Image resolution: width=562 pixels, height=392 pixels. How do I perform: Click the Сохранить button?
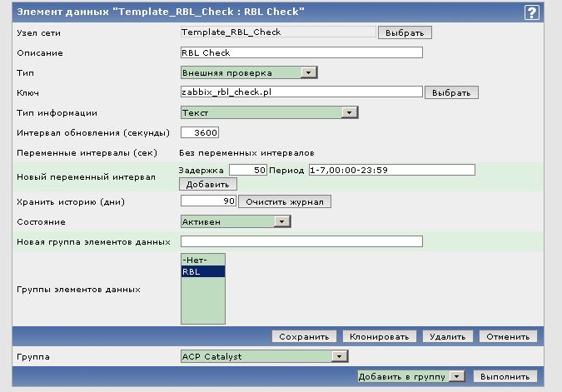(x=304, y=336)
